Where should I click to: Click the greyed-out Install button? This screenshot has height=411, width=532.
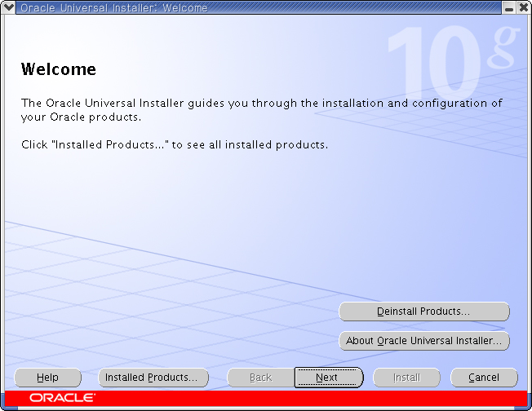tap(406, 378)
